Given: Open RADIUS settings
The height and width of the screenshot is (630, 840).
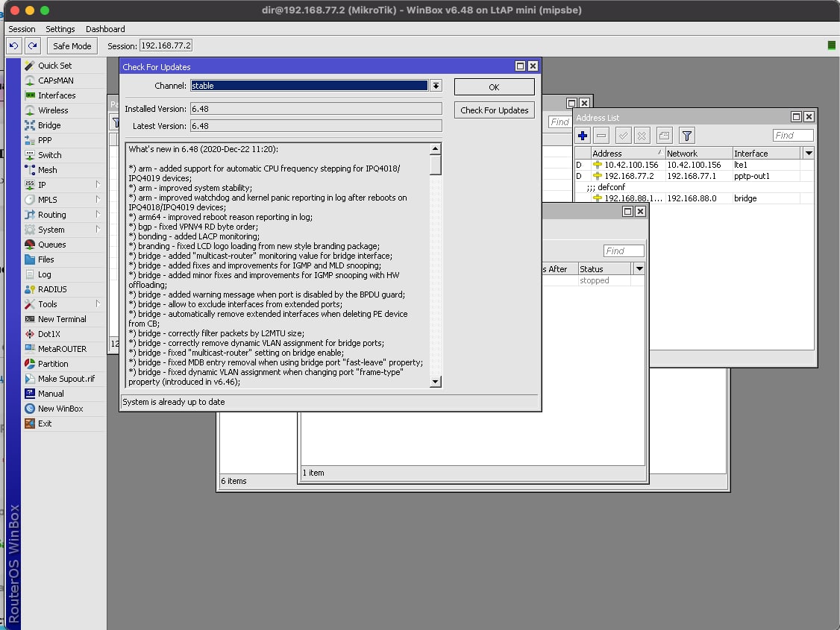Looking at the screenshot, I should point(52,289).
